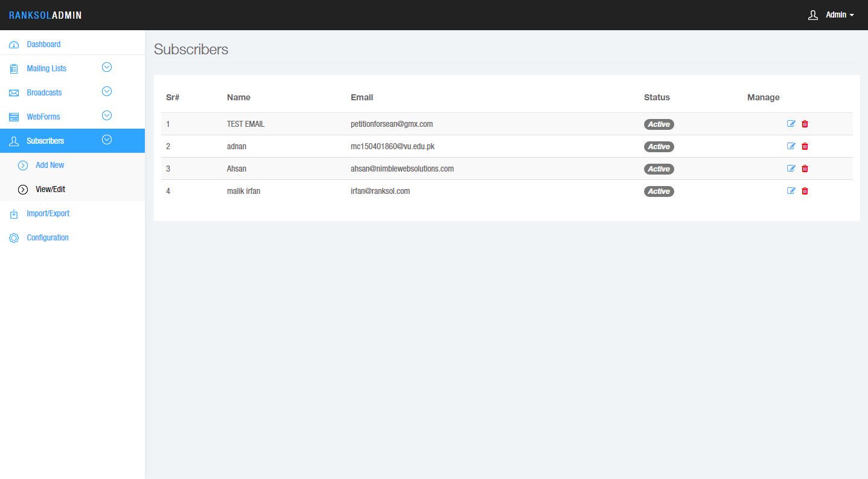The height and width of the screenshot is (479, 868).
Task: Open the WebForms menu item
Action: [x=72, y=117]
